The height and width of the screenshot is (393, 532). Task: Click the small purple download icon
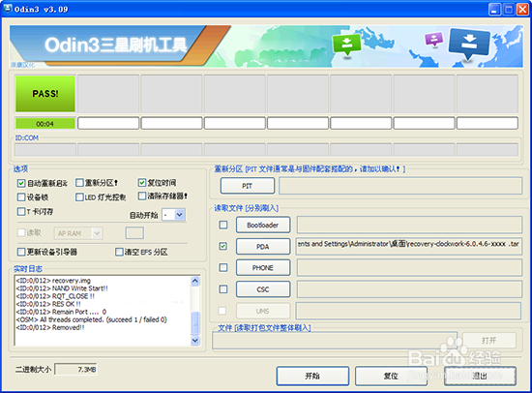point(434,39)
